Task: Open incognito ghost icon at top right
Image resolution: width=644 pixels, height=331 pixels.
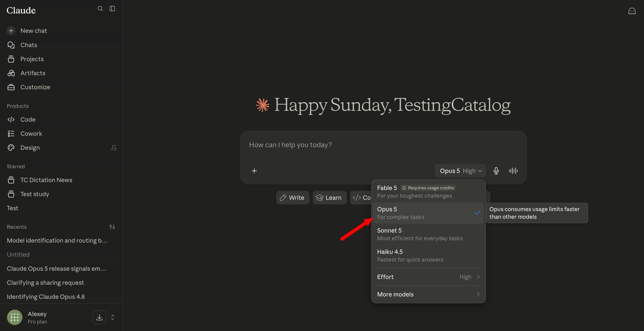Action: click(x=632, y=11)
